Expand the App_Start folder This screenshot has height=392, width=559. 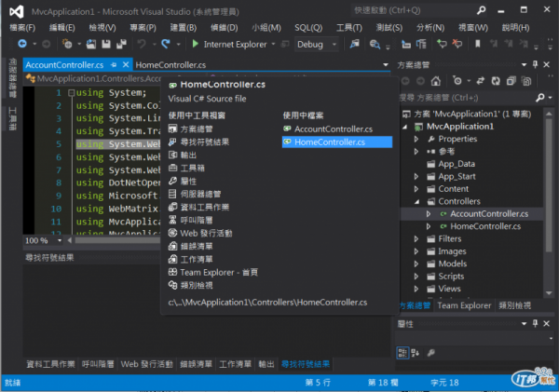point(416,176)
